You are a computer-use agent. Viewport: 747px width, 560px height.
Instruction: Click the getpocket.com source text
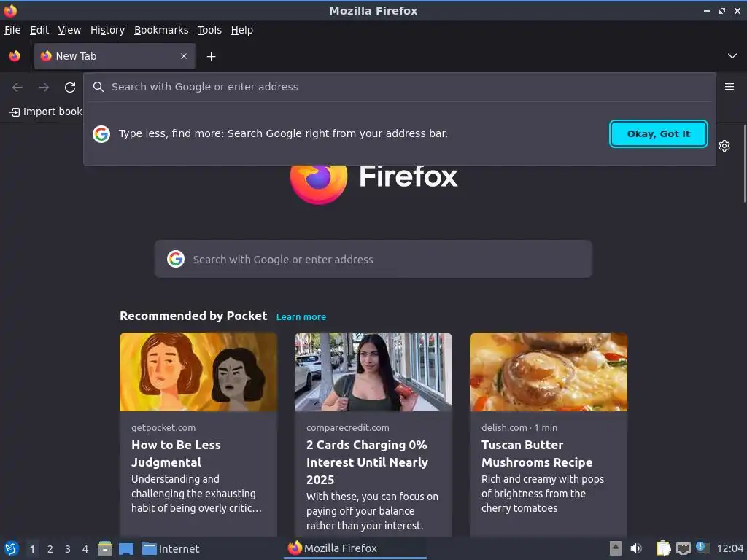[163, 427]
